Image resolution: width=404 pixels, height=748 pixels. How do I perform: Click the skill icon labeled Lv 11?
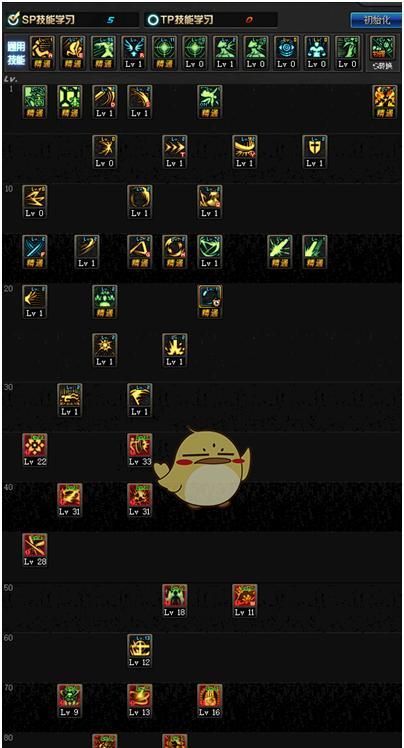[245, 596]
